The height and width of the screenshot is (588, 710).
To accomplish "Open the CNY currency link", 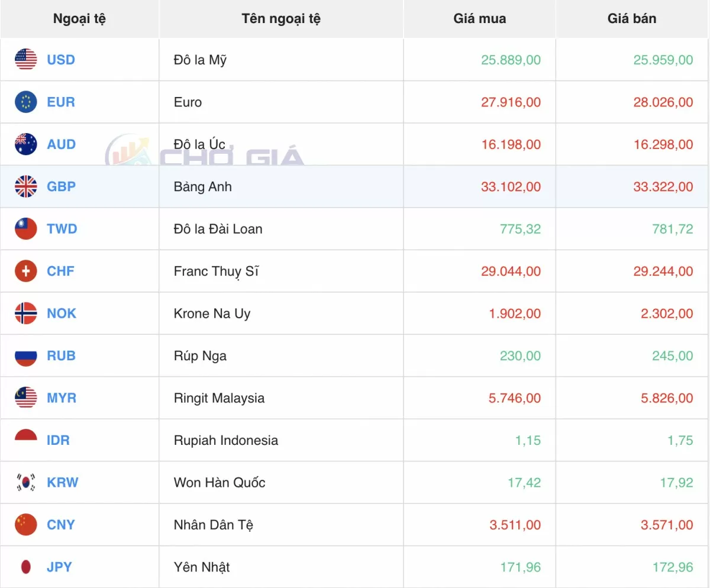I will (61, 525).
